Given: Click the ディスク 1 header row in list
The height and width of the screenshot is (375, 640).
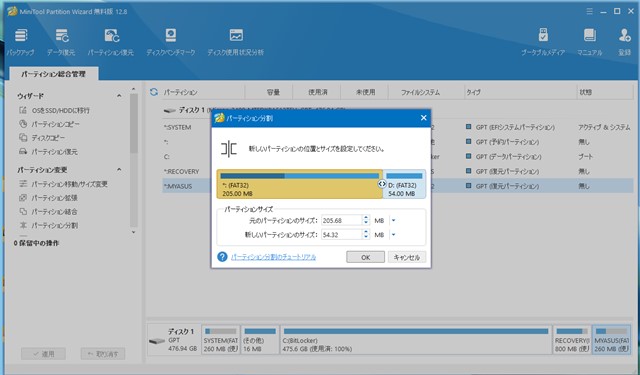Looking at the screenshot, I should click(x=398, y=110).
